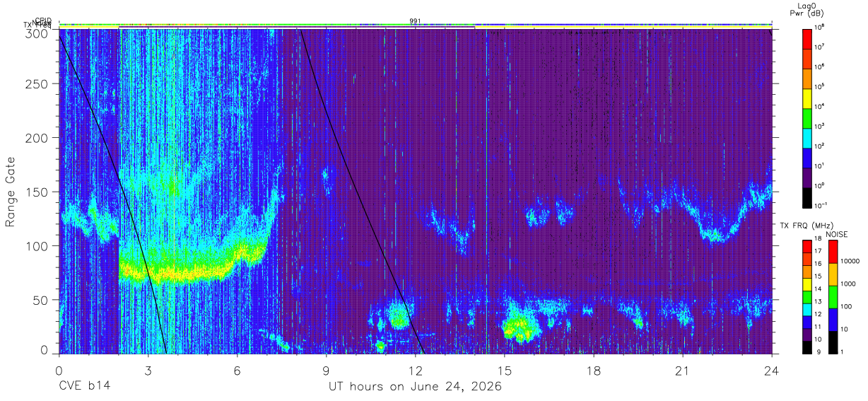This screenshot has width=868, height=401.
Task: Click the x-axis tick label '6'
Action: point(237,370)
